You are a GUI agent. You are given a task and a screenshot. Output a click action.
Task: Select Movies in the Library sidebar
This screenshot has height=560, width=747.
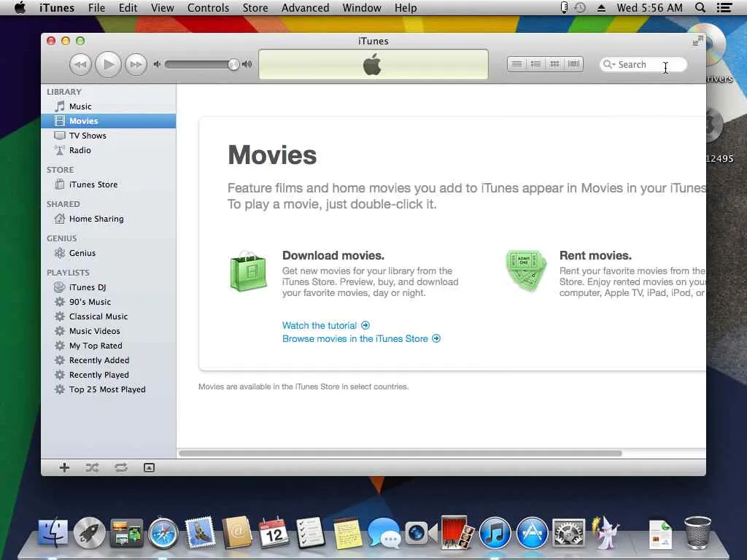pos(108,121)
